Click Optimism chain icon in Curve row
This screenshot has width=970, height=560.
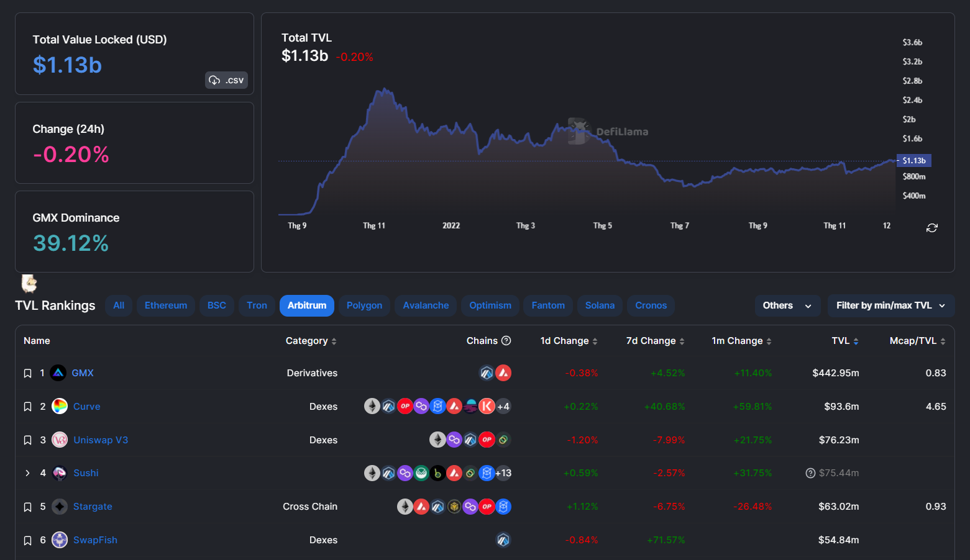[x=405, y=407]
